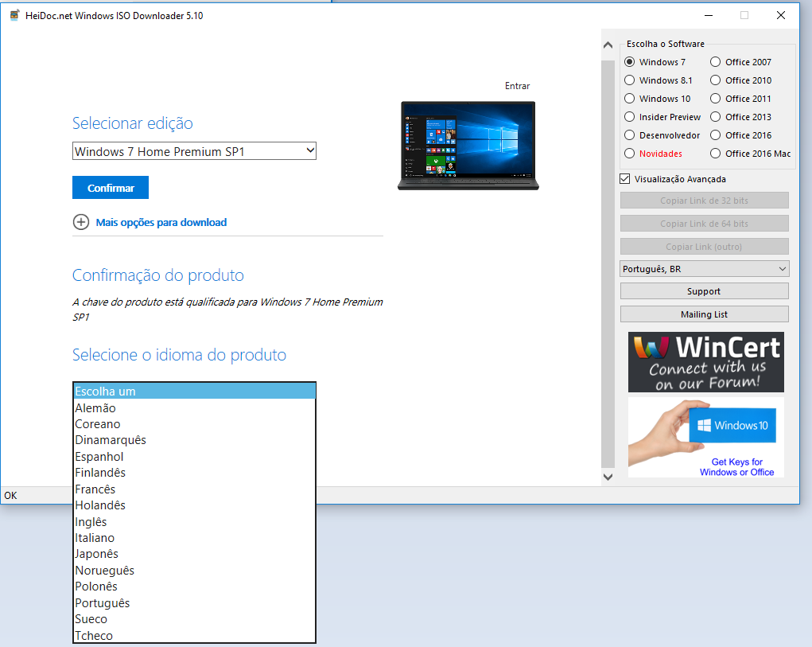Click Copiar Link de 32 bits button
Image resolution: width=812 pixels, height=647 pixels.
tap(705, 201)
